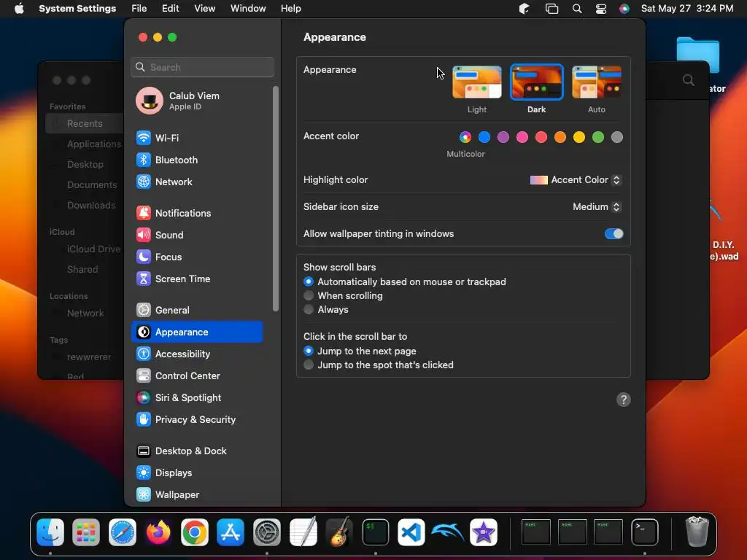Select the blue accent color

(x=484, y=137)
